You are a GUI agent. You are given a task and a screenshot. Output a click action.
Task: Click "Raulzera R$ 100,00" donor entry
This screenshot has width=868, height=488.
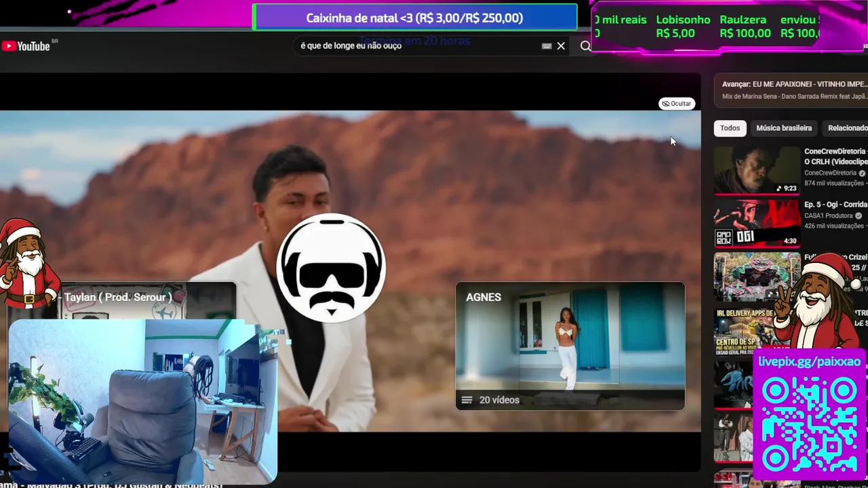745,26
